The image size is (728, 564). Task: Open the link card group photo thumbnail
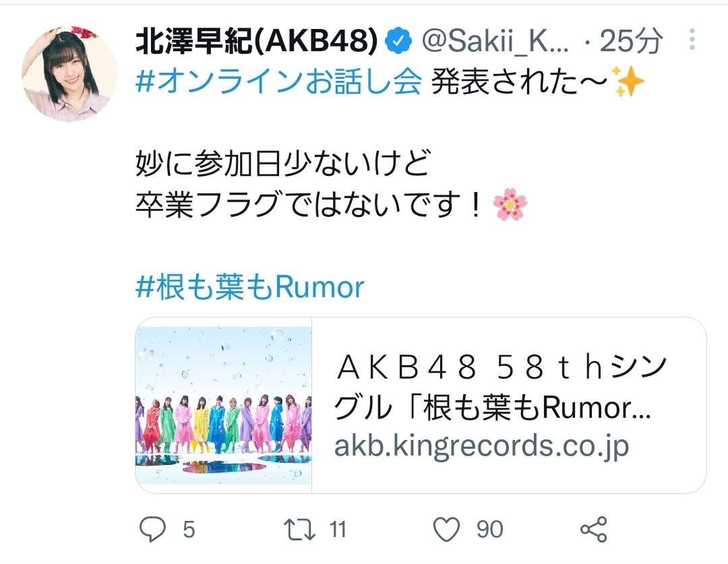223,405
